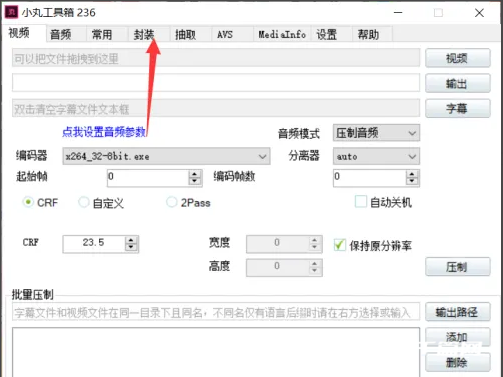
Task: Enable the 自动关机 checkbox
Action: point(361,202)
